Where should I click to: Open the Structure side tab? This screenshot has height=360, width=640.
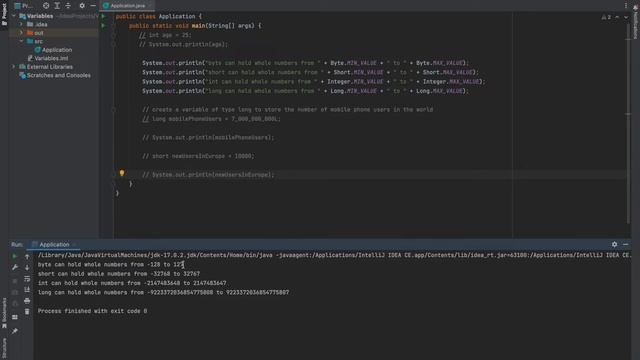(x=4, y=348)
